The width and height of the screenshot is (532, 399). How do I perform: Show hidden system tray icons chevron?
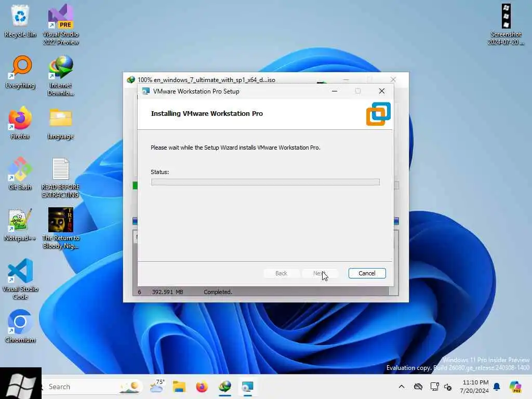[402, 387]
